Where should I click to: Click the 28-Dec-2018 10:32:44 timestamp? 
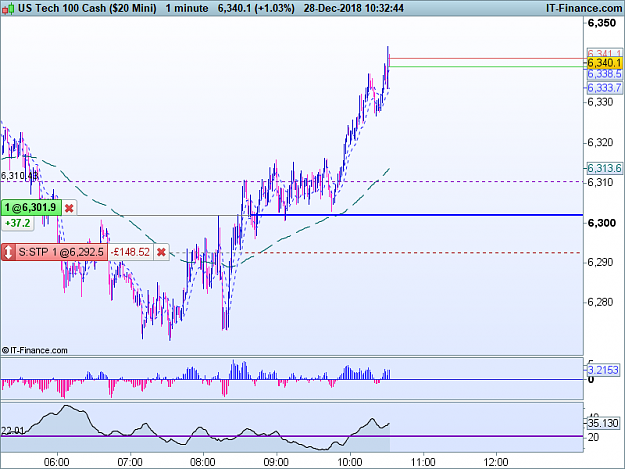(x=354, y=8)
